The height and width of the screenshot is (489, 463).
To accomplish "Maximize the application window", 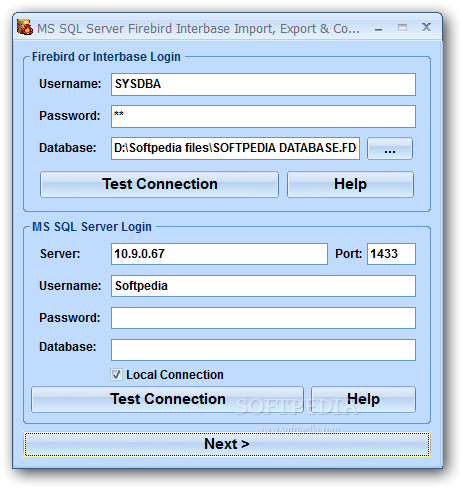I will click(x=402, y=28).
